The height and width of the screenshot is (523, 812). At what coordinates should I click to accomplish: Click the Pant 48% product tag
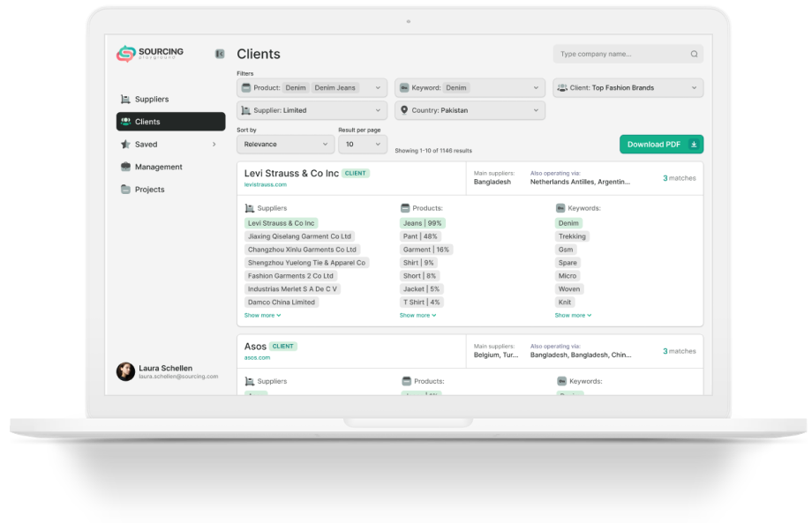tap(420, 236)
